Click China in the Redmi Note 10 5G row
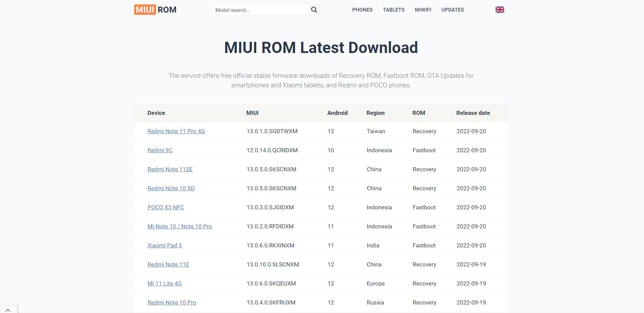The image size is (644, 313). click(374, 188)
